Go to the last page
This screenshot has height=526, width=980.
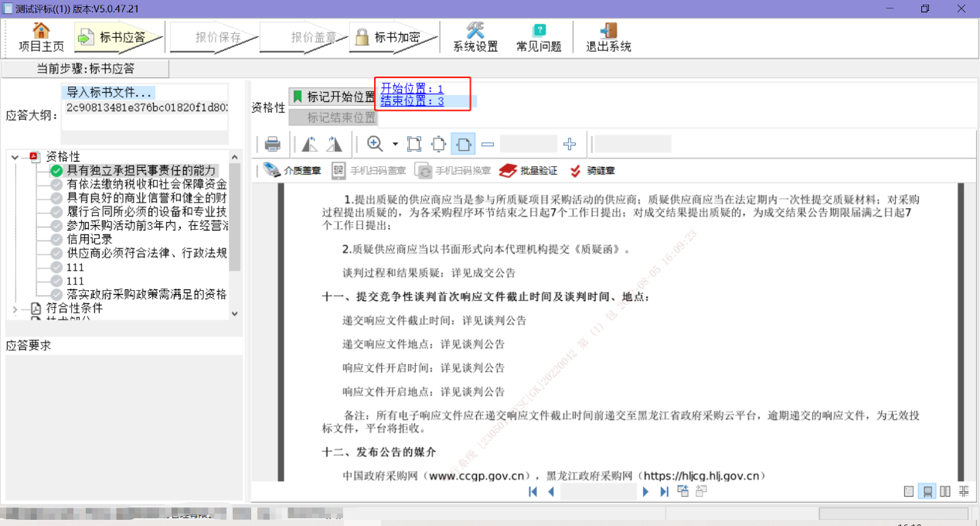664,491
